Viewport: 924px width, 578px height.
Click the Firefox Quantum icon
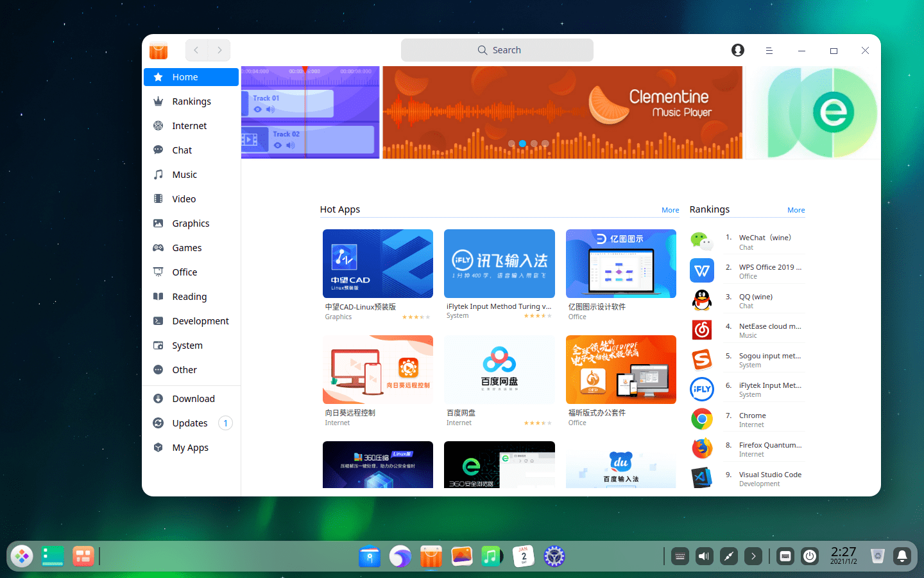click(702, 449)
